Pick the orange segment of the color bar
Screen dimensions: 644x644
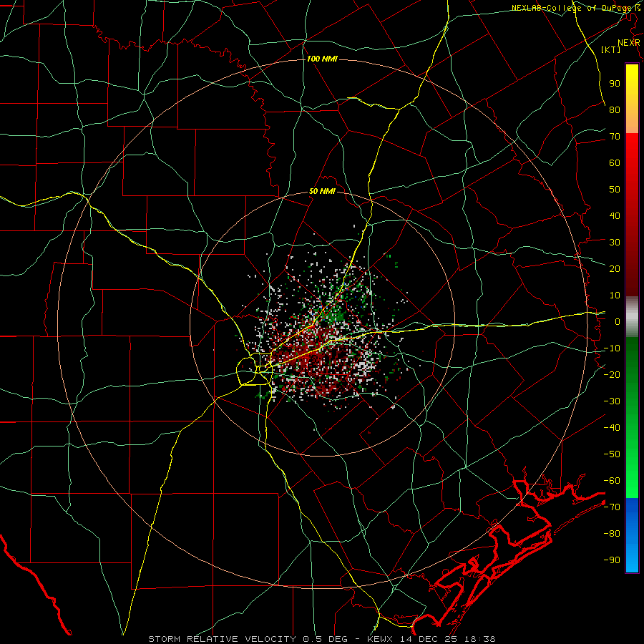(x=632, y=121)
